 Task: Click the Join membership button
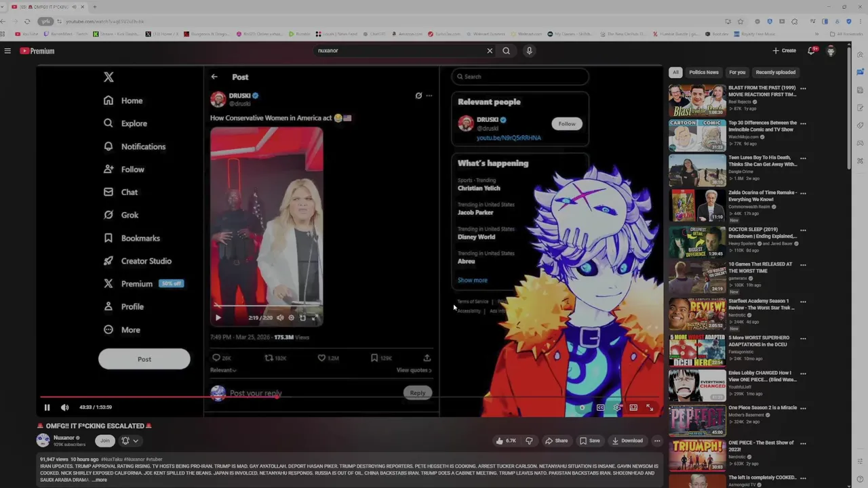104,441
